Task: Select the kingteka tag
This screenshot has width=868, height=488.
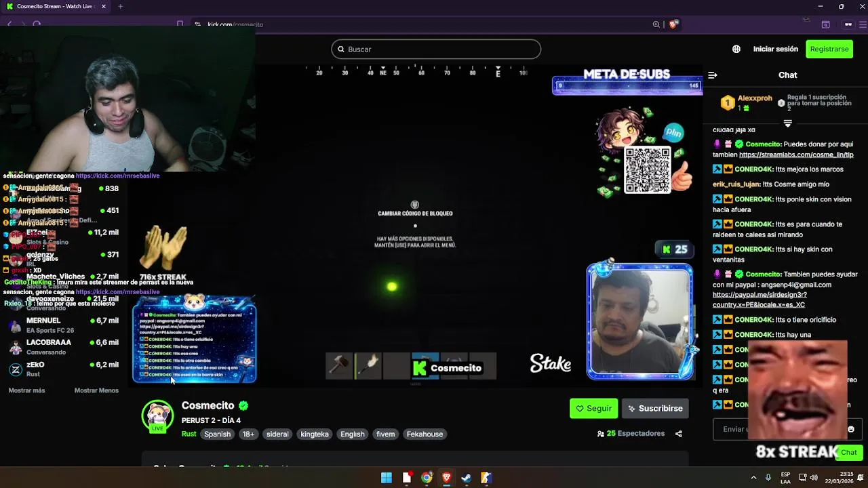Action: [x=315, y=434]
